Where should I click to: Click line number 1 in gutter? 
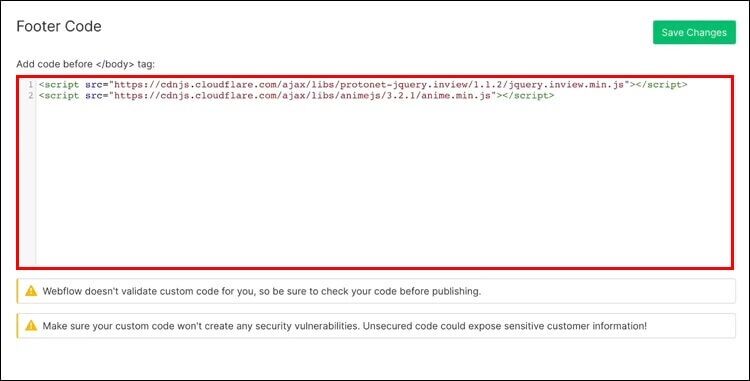(31, 85)
